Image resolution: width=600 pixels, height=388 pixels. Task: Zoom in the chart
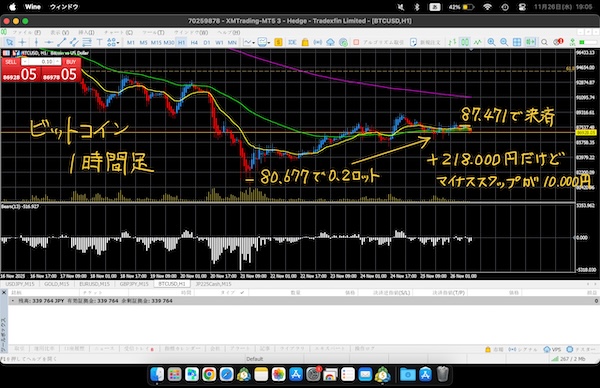[x=491, y=42]
